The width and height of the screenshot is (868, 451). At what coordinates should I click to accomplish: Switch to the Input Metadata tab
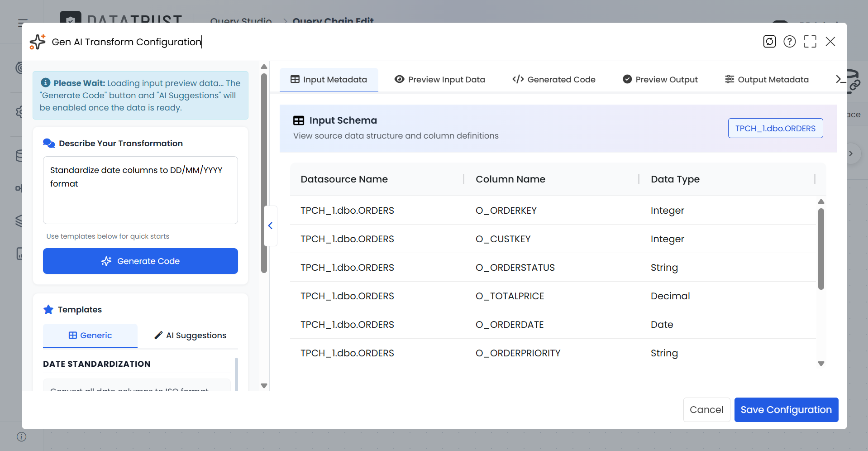pos(329,80)
